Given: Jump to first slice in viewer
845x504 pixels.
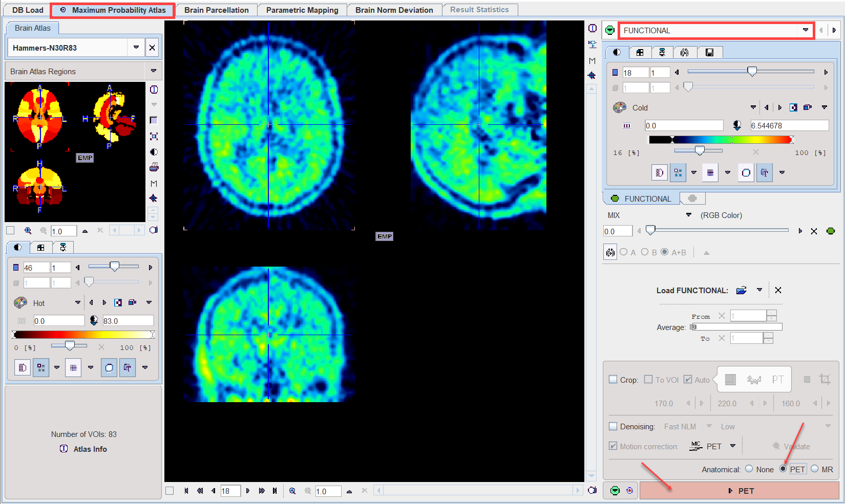Looking at the screenshot, I should coord(186,491).
